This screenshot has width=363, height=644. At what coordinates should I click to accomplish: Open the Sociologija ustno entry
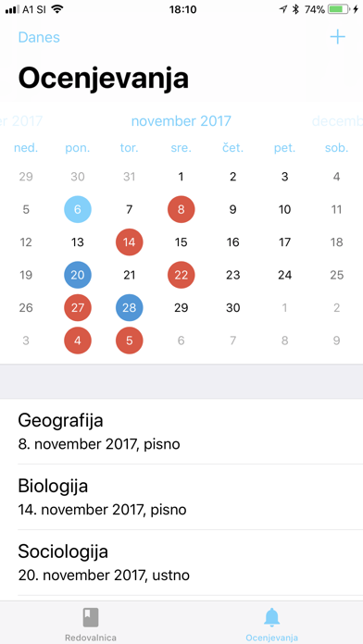[x=181, y=563]
